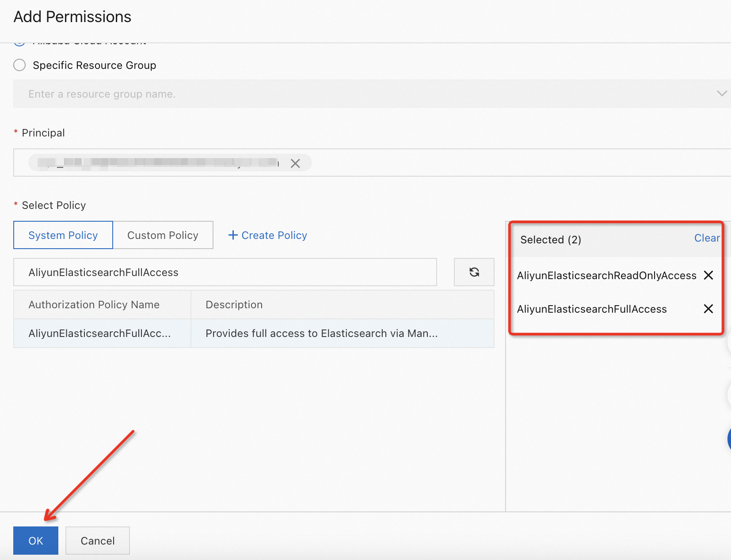Click inside the Principal input box
Viewport: 731px width, 560px height.
pyautogui.click(x=486, y=163)
